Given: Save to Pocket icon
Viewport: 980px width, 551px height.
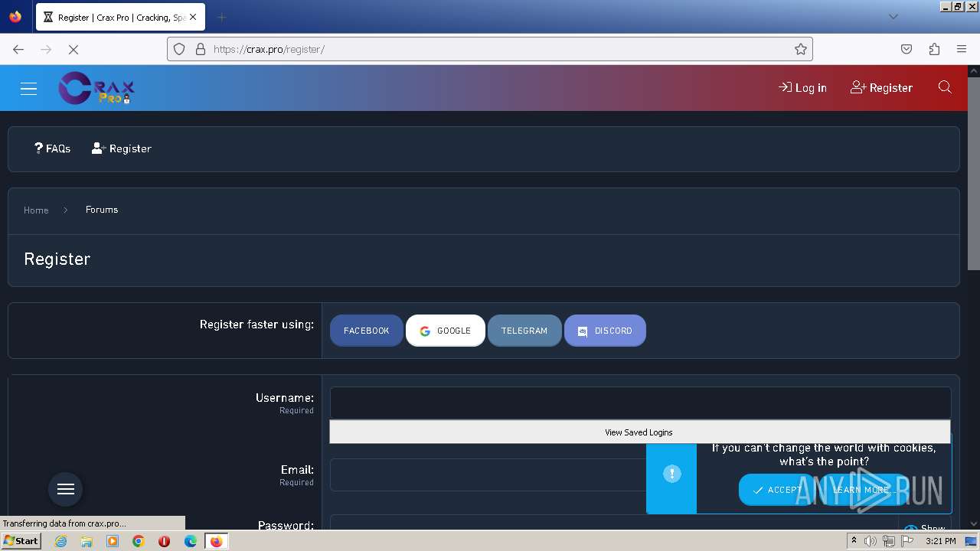Looking at the screenshot, I should tap(906, 49).
